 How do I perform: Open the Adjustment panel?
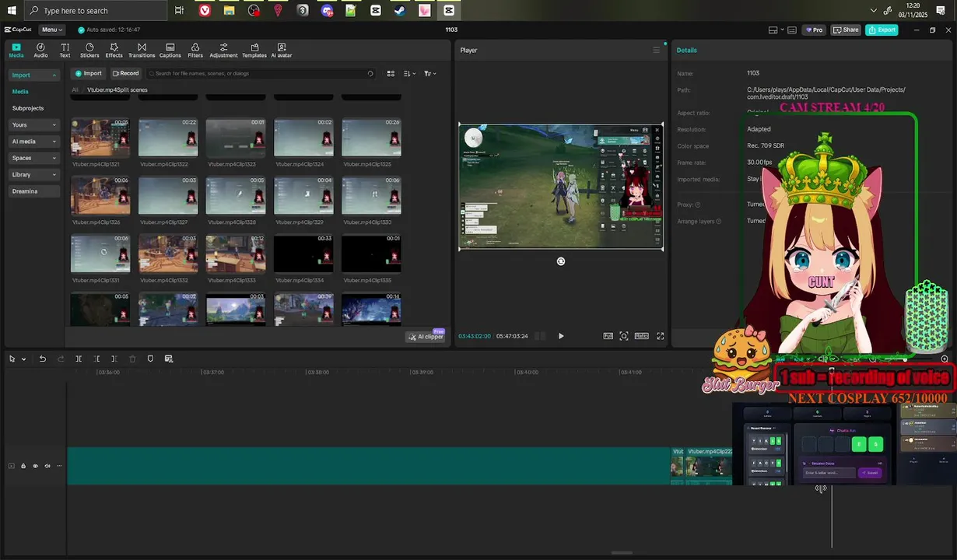223,51
